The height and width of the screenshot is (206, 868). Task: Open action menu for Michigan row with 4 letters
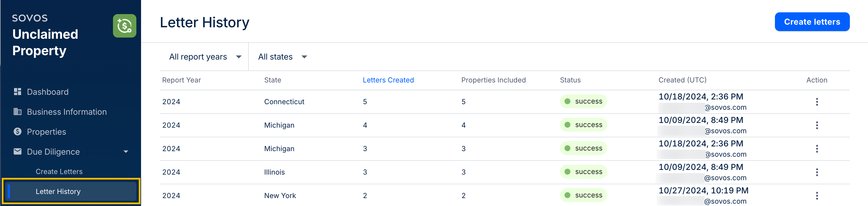816,125
